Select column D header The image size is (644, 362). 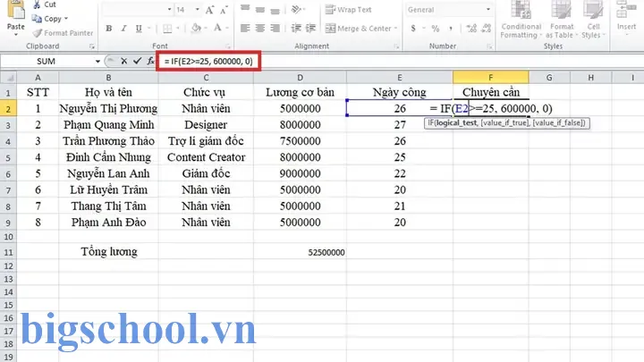point(300,78)
